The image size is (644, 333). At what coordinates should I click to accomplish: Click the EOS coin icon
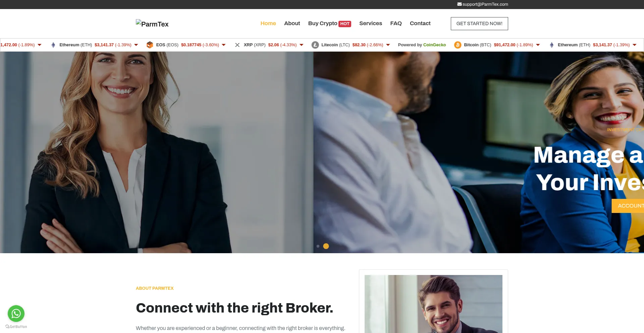[x=150, y=45]
